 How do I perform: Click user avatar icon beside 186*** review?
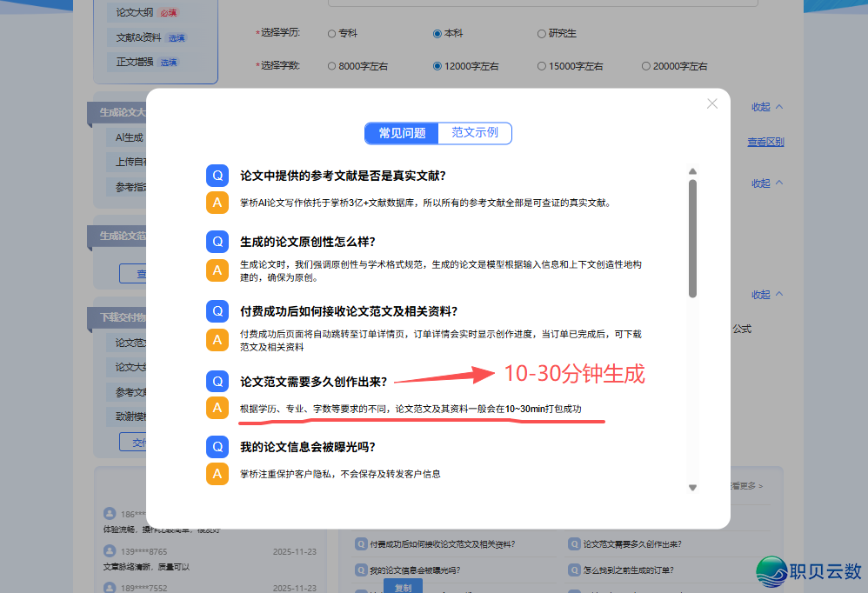click(x=110, y=513)
